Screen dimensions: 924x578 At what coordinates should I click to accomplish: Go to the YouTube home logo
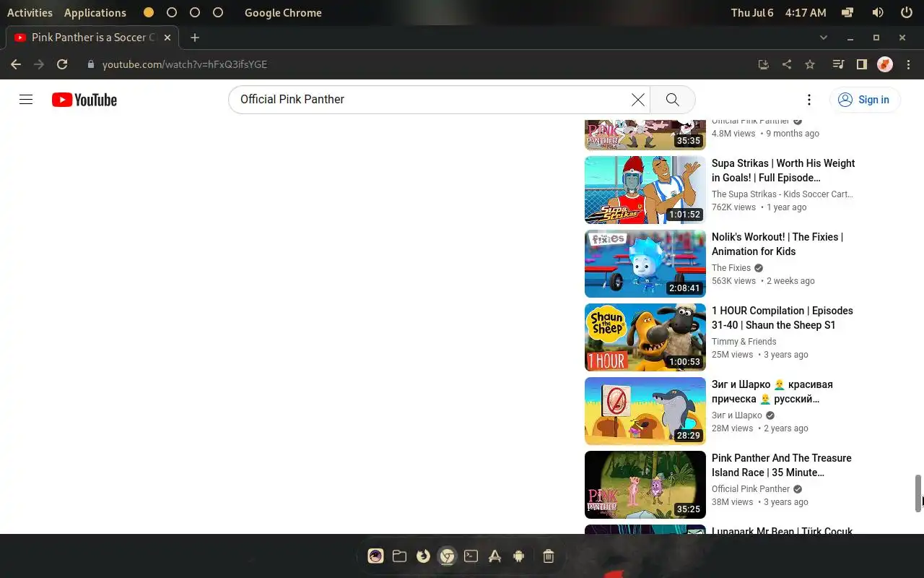point(84,100)
